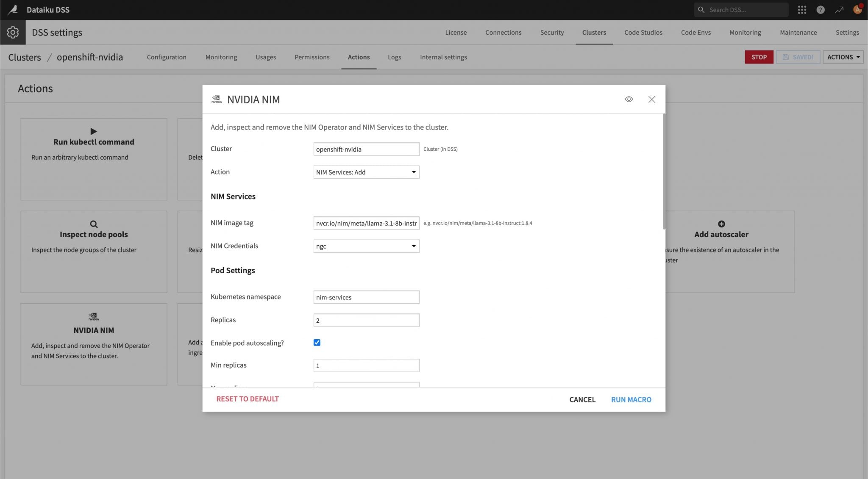
Task: Uncheck Enable pod autoscaling checkbox
Action: pyautogui.click(x=317, y=343)
